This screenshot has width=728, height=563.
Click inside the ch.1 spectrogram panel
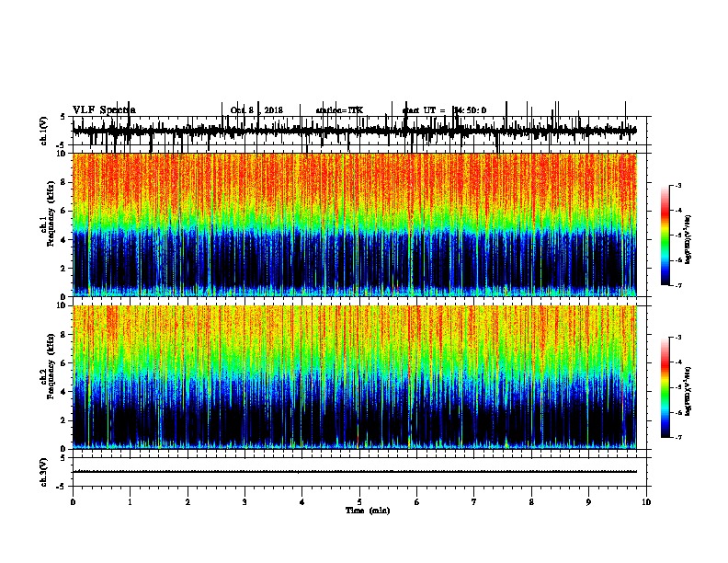coord(355,224)
